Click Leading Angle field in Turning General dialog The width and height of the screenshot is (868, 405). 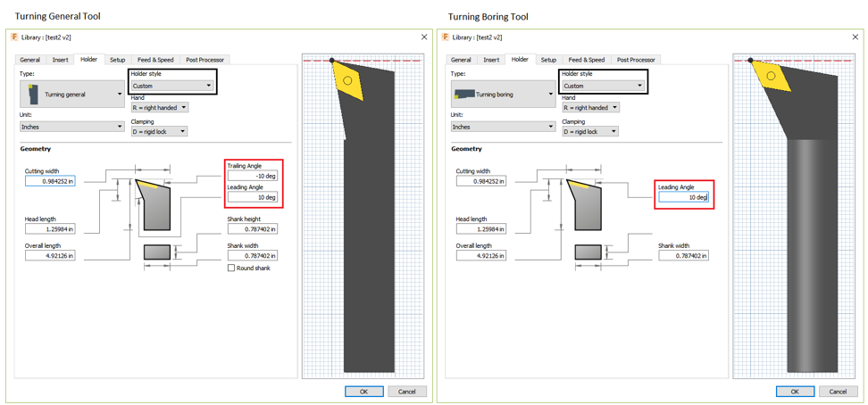coord(253,197)
